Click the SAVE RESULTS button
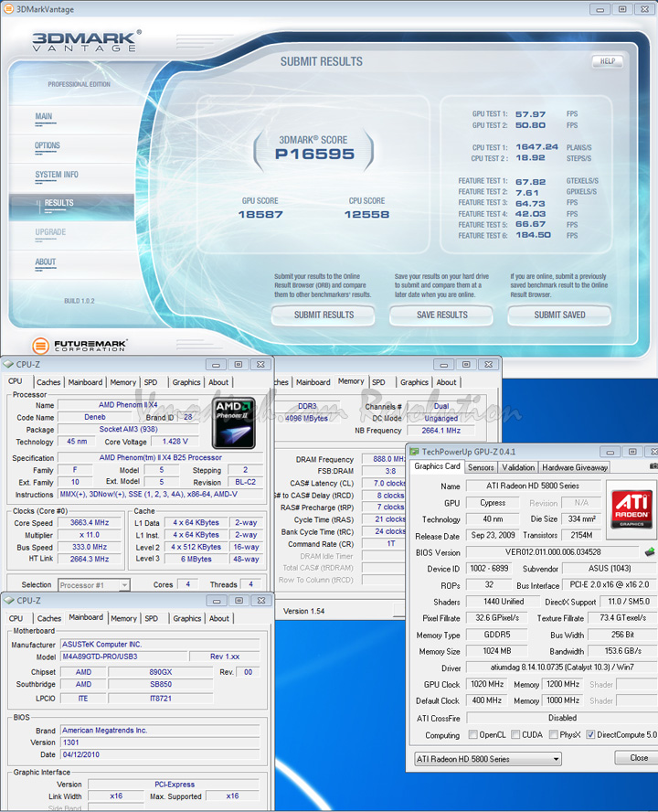This screenshot has width=658, height=812. (441, 315)
